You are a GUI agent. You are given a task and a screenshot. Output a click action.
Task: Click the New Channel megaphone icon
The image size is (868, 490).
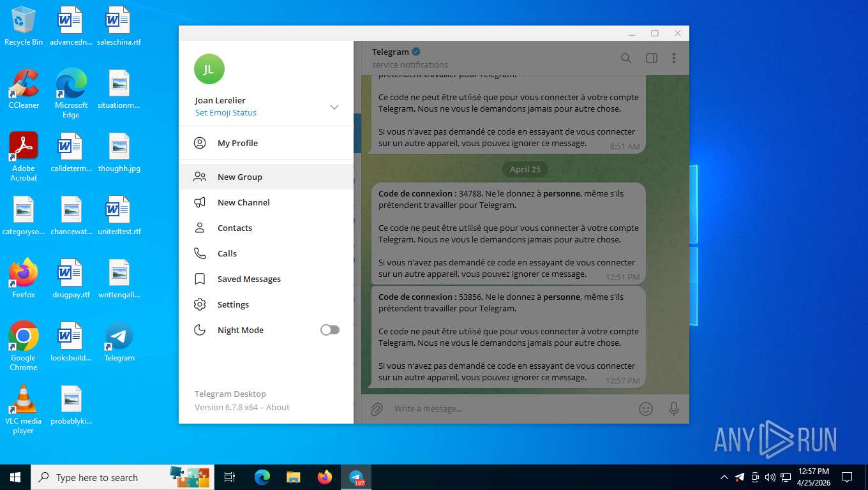(x=200, y=202)
